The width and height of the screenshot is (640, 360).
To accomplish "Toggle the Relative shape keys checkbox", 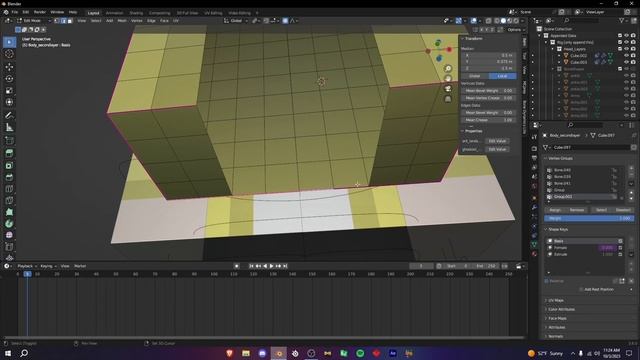I will [x=547, y=281].
